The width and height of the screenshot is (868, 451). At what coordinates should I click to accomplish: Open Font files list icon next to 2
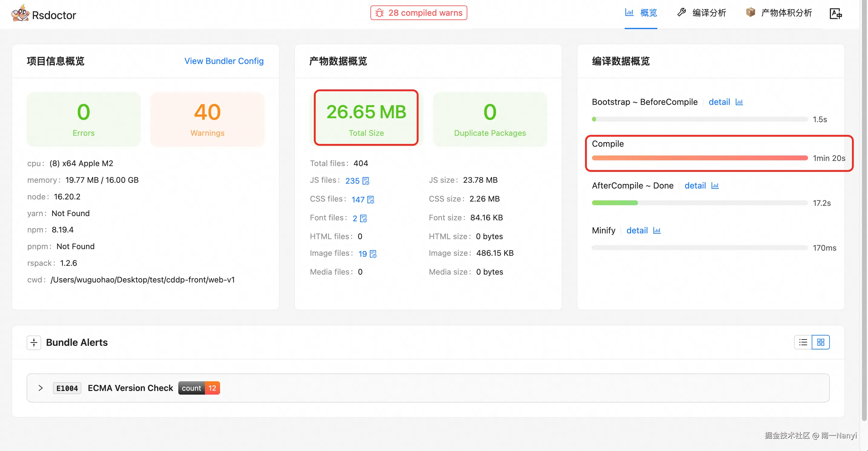pyautogui.click(x=363, y=219)
